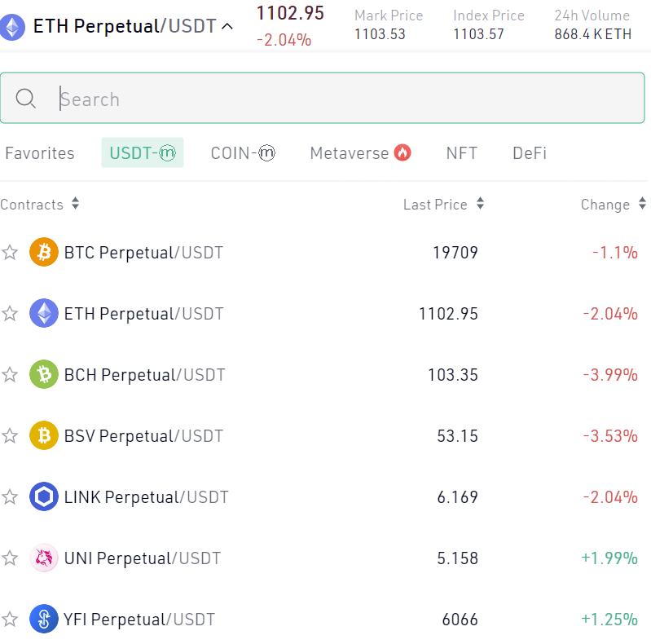651x644 pixels.
Task: Star the ETH Perpetual contract
Action: tap(10, 314)
